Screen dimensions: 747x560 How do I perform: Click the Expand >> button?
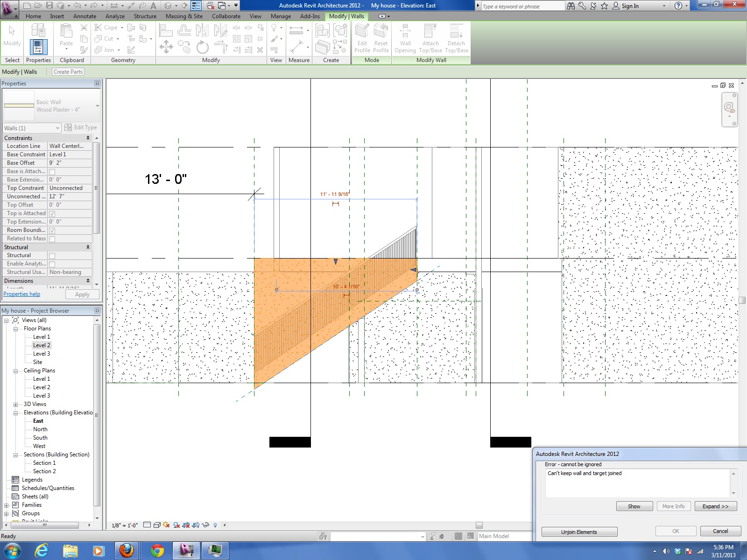tap(715, 506)
